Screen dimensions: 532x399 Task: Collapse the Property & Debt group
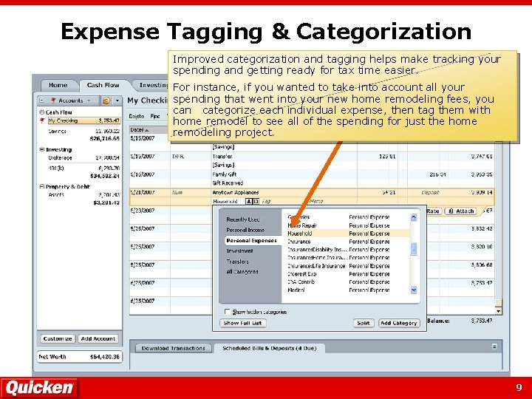click(41, 186)
